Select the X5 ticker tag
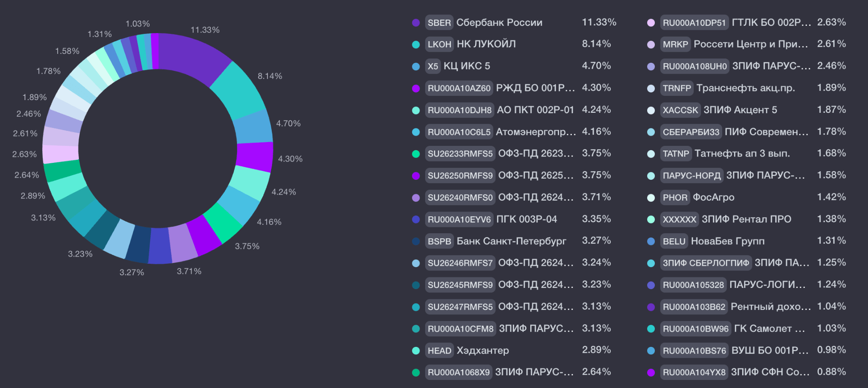 click(x=433, y=66)
